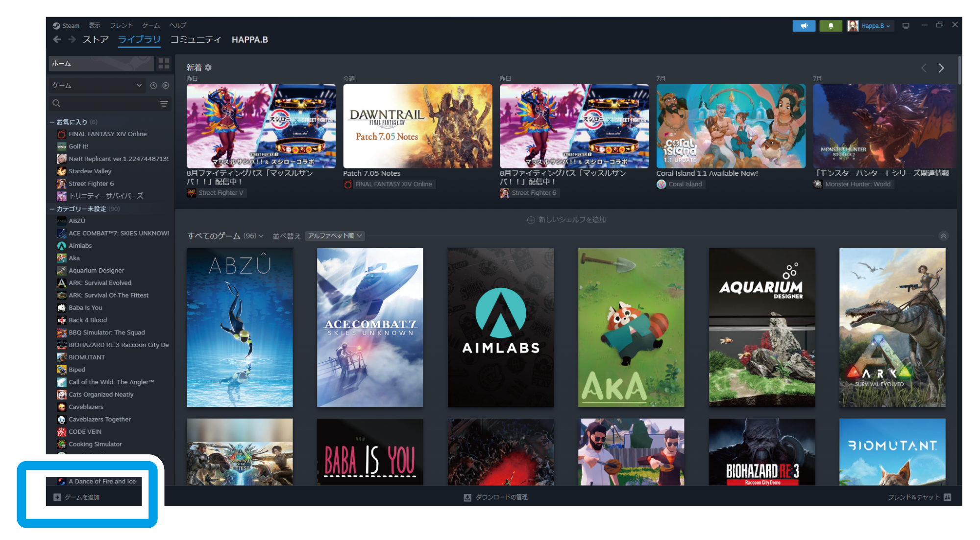Screen dimensions: 980x540
Task: Open the green notifications bell
Action: pos(831,26)
